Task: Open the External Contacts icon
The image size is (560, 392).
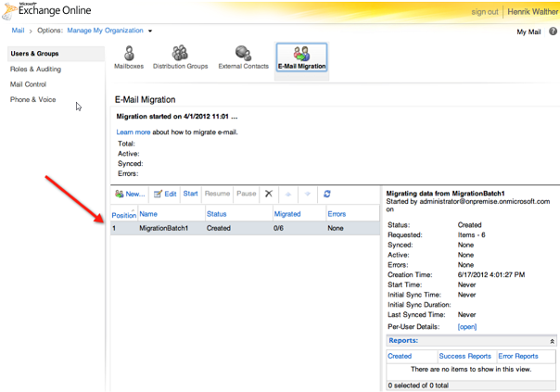Action: point(244,57)
